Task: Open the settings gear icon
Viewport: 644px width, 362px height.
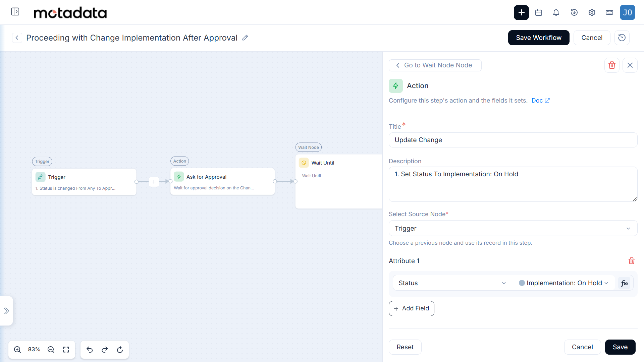Action: pos(592,12)
